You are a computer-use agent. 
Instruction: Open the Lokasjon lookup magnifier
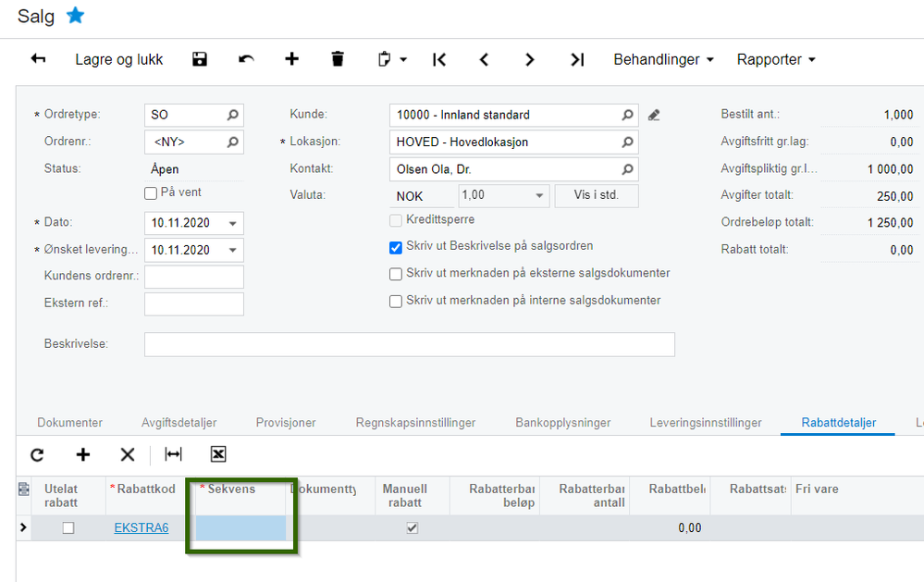point(628,142)
